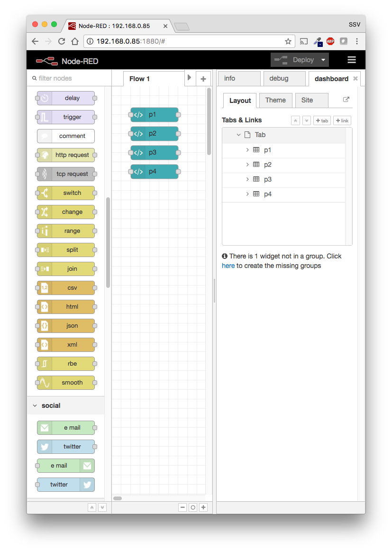Viewport: 392px width, 552px height.
Task: Click the move-up arrow in Tabs & Links
Action: point(295,120)
